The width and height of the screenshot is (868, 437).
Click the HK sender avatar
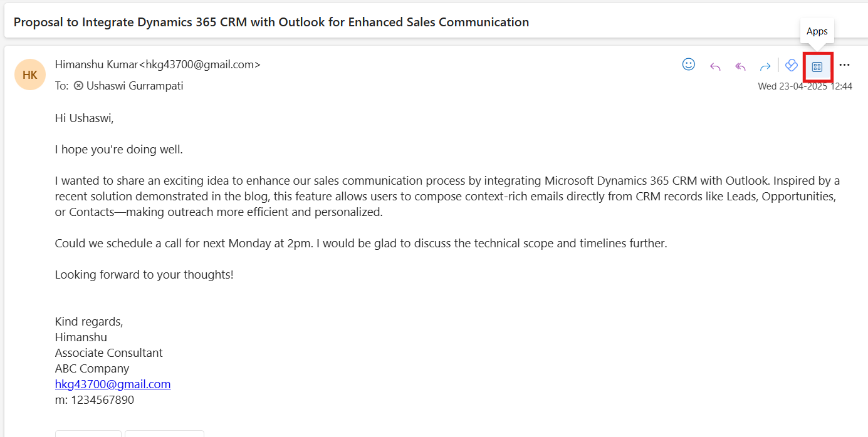(30, 75)
